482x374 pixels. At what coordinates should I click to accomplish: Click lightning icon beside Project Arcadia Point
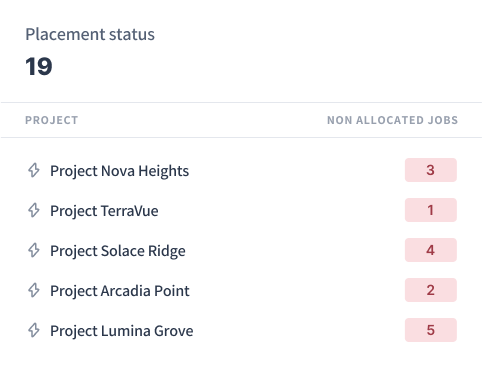point(34,290)
